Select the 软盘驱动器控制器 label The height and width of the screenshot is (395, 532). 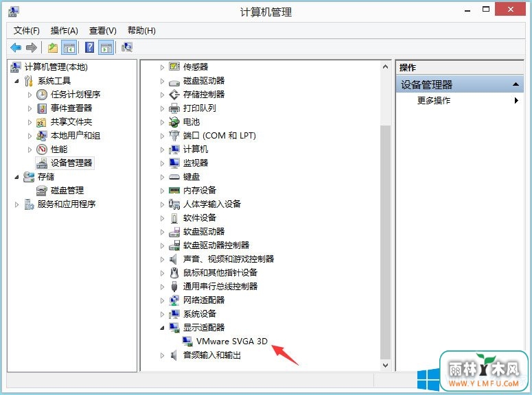point(216,245)
